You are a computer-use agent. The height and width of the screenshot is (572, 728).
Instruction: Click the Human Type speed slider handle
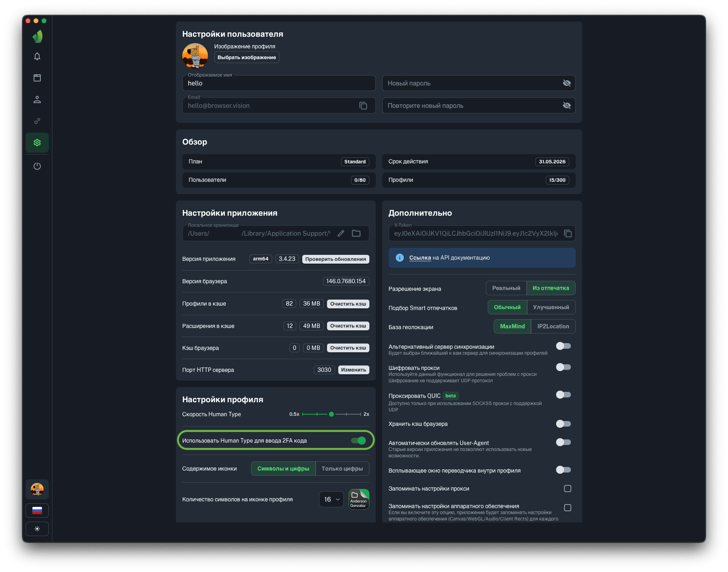click(x=331, y=414)
